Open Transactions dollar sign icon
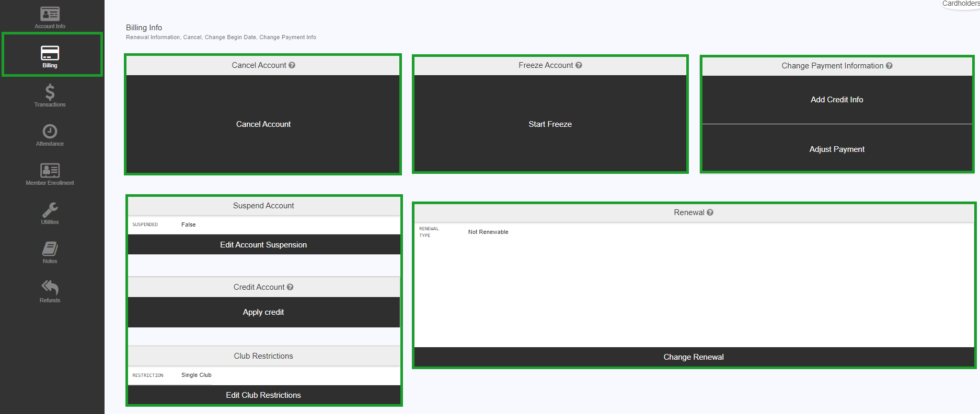 pyautogui.click(x=50, y=92)
